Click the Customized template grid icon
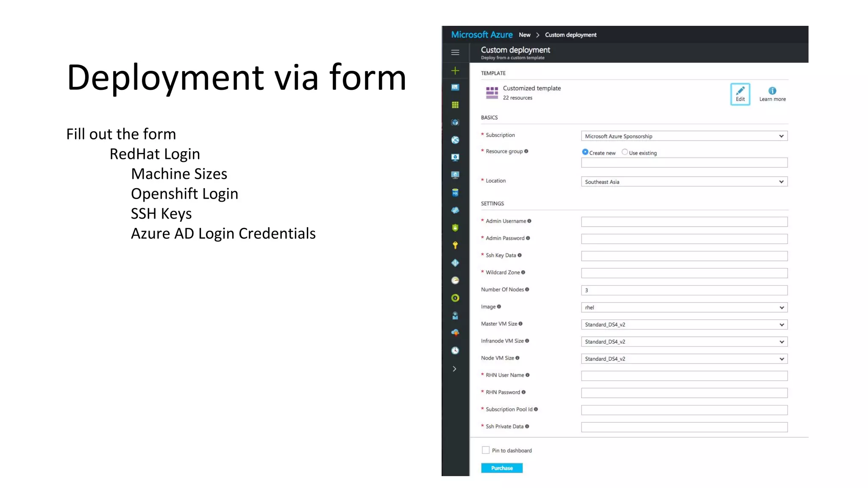Screen dimensions: 868x488 pos(492,93)
